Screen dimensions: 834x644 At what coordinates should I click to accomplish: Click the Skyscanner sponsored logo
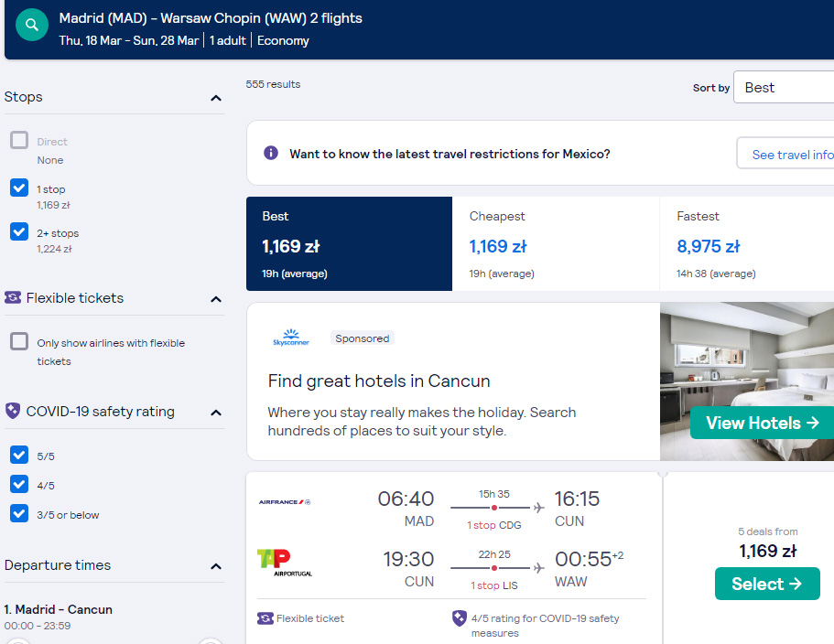pos(291,338)
